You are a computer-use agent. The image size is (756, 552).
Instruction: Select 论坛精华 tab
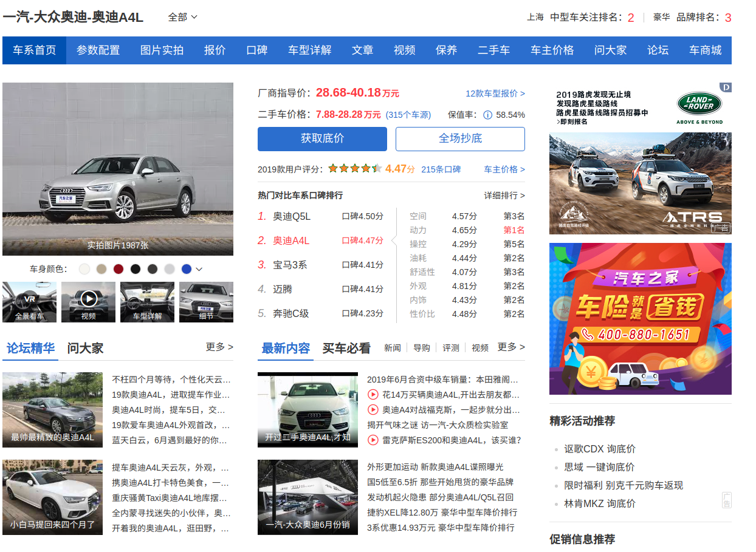point(30,349)
